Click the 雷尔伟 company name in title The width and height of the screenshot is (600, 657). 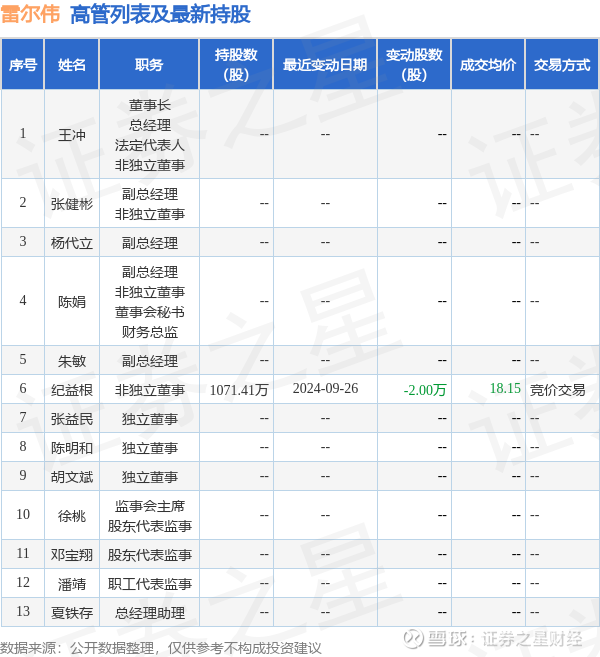tap(31, 14)
